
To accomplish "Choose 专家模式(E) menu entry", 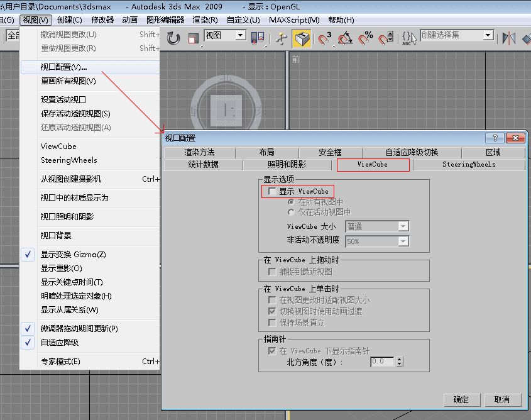I will pos(90,362).
